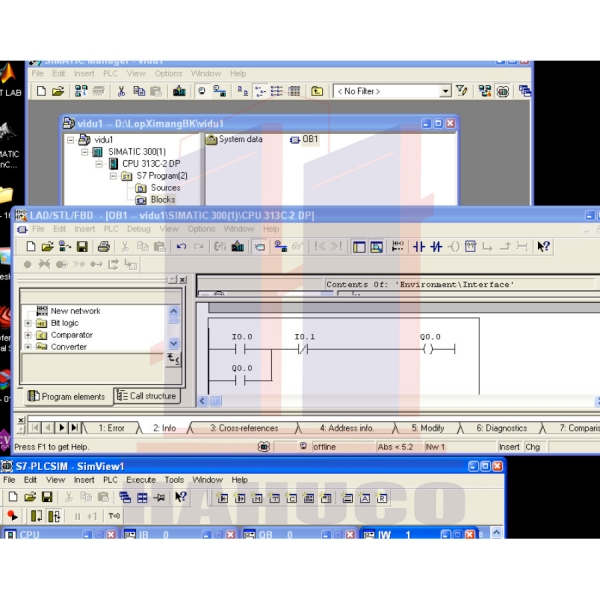The height and width of the screenshot is (600, 600).
Task: Toggle details view icon in LAD/STL/FBD toolbar
Action: point(377,247)
